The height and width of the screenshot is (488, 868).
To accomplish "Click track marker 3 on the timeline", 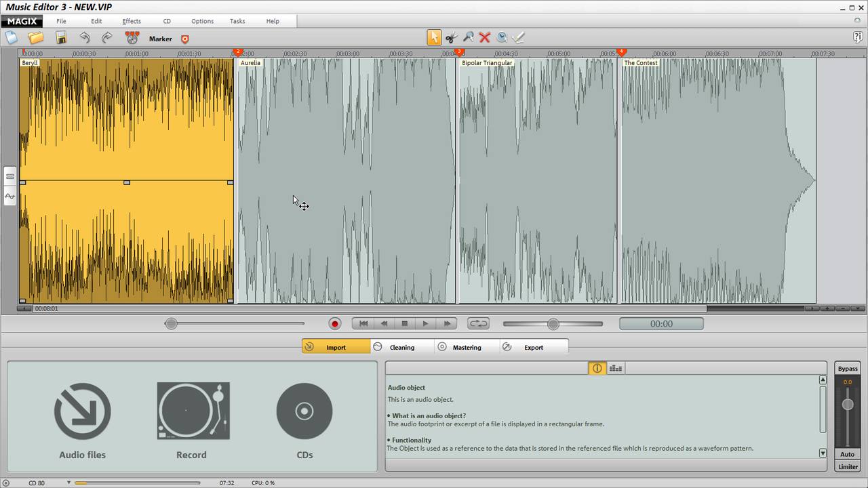I will (459, 52).
